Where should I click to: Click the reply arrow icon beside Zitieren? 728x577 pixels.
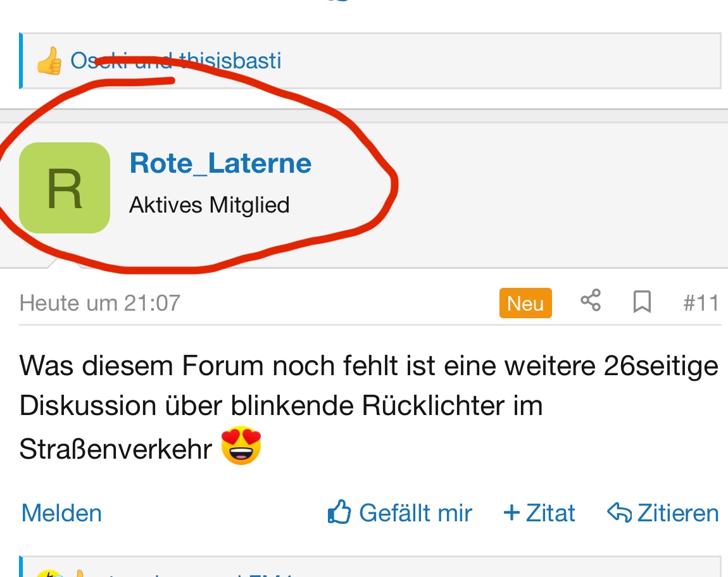pyautogui.click(x=619, y=512)
